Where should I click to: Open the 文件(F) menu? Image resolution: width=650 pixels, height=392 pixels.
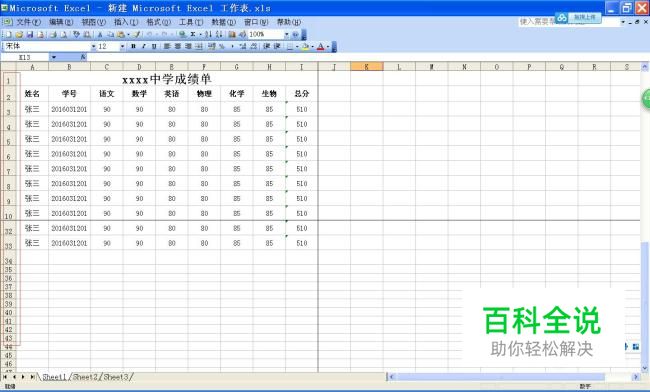pyautogui.click(x=28, y=22)
